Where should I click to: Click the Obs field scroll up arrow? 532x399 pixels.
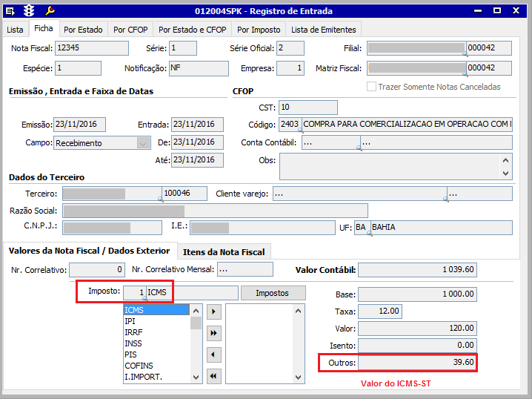(x=505, y=160)
